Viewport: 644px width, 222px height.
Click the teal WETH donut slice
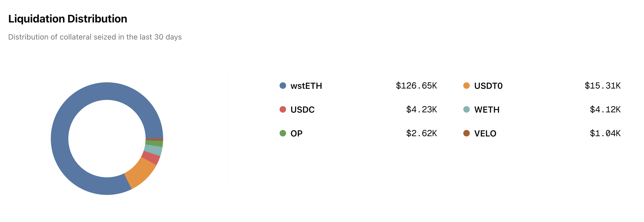click(x=153, y=150)
